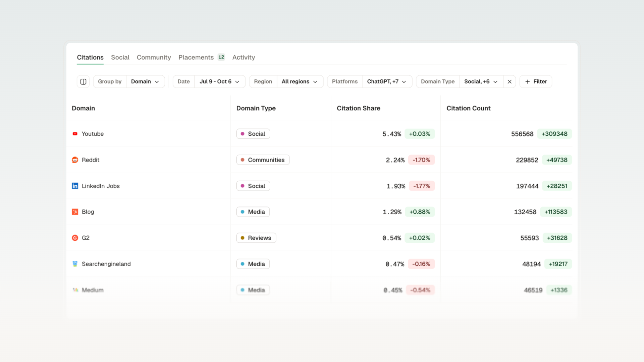Sort by the Citation Share column header
This screenshot has height=362, width=644.
(x=358, y=108)
